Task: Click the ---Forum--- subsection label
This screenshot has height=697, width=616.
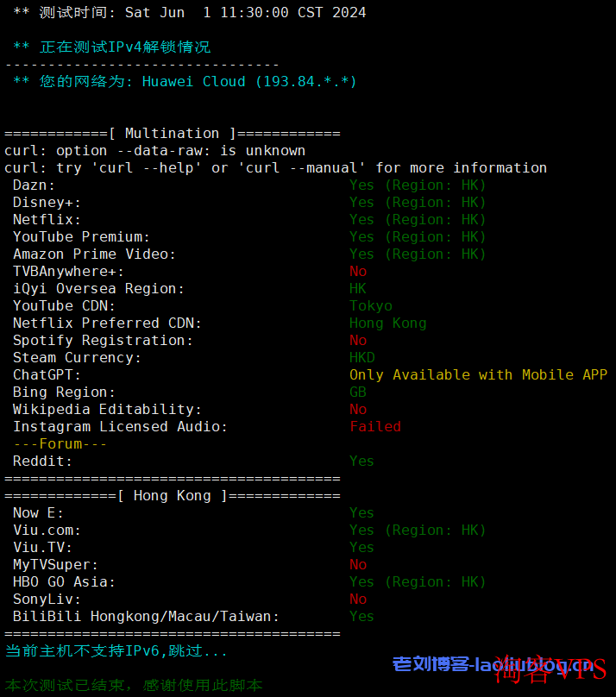Action: 60,443
